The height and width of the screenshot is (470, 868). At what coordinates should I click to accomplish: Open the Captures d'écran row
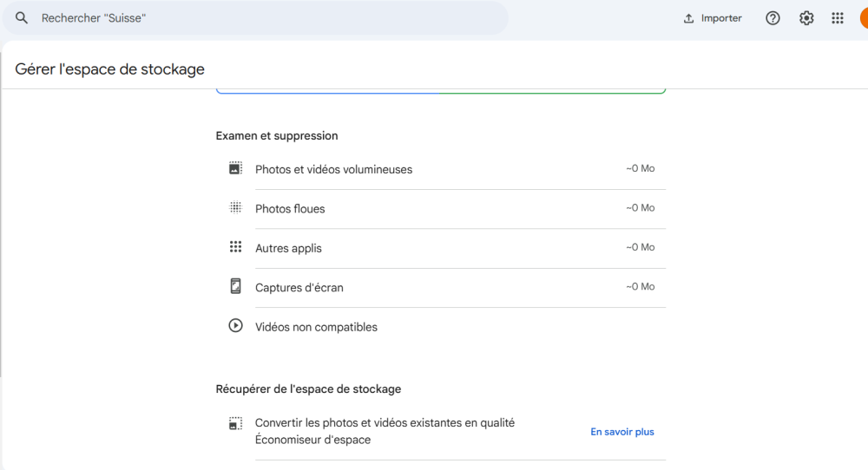click(299, 288)
